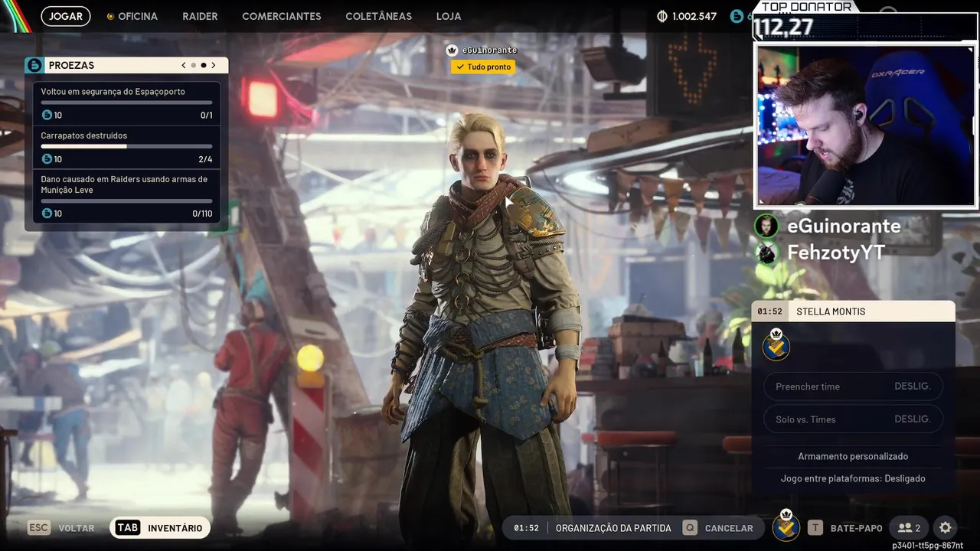This screenshot has width=980, height=551.
Task: Click FehzotyYT avatar in voice overlay
Action: (766, 253)
